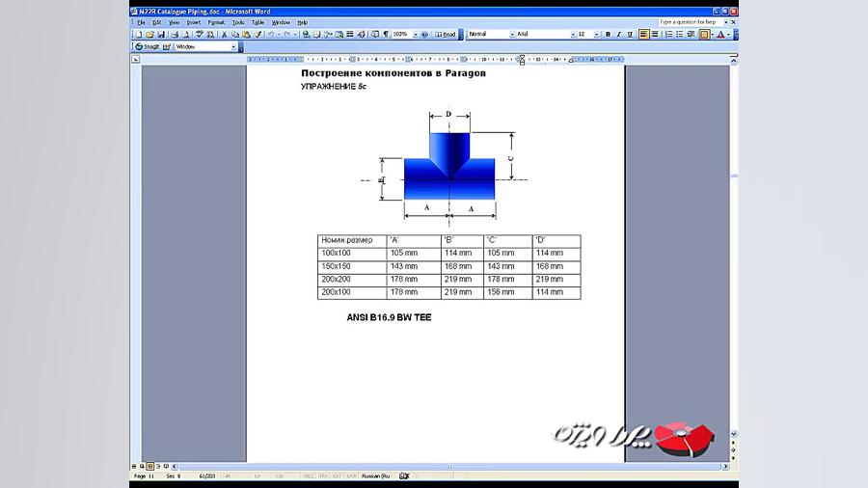Click the Align Left button
Image resolution: width=868 pixels, height=488 pixels.
coord(642,35)
